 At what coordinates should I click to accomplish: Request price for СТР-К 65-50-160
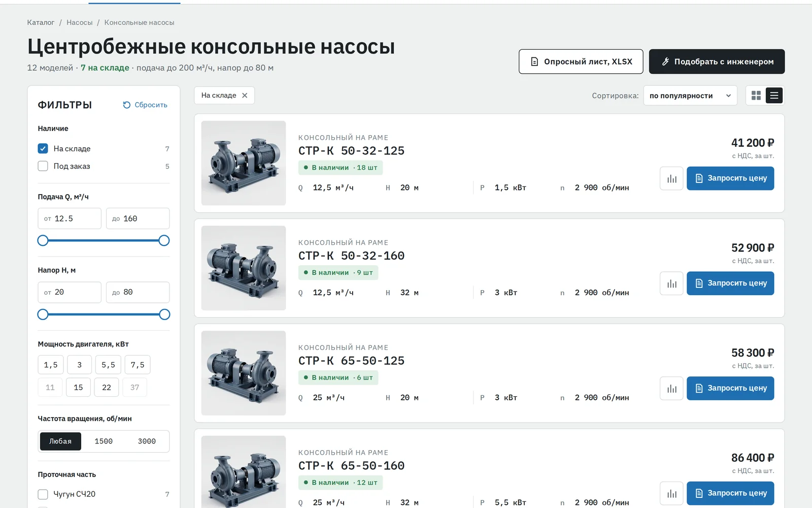click(730, 493)
